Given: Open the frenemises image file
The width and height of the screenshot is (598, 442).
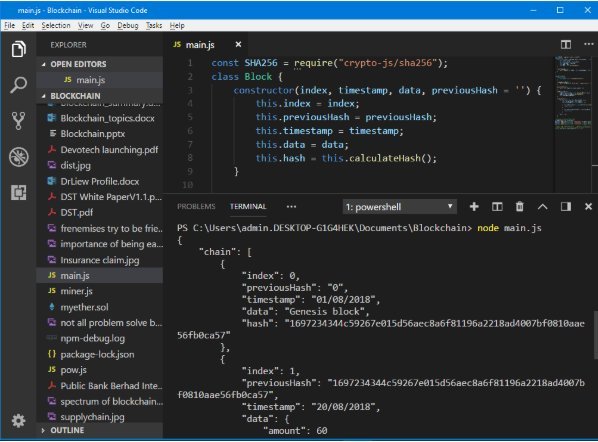Looking at the screenshot, I should [x=100, y=228].
